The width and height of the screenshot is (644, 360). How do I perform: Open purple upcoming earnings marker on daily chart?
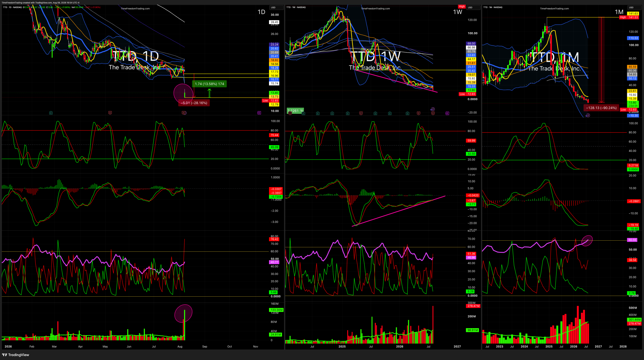point(259,113)
